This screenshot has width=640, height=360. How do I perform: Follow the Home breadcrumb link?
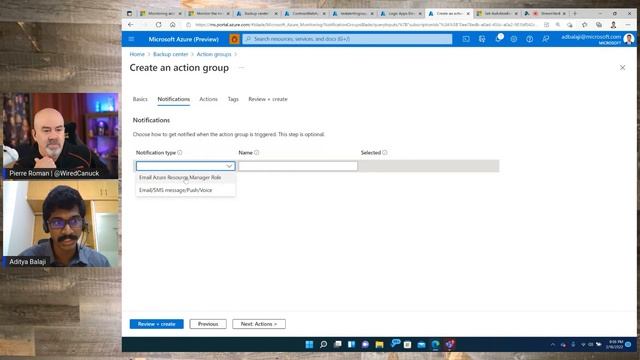(x=137, y=54)
